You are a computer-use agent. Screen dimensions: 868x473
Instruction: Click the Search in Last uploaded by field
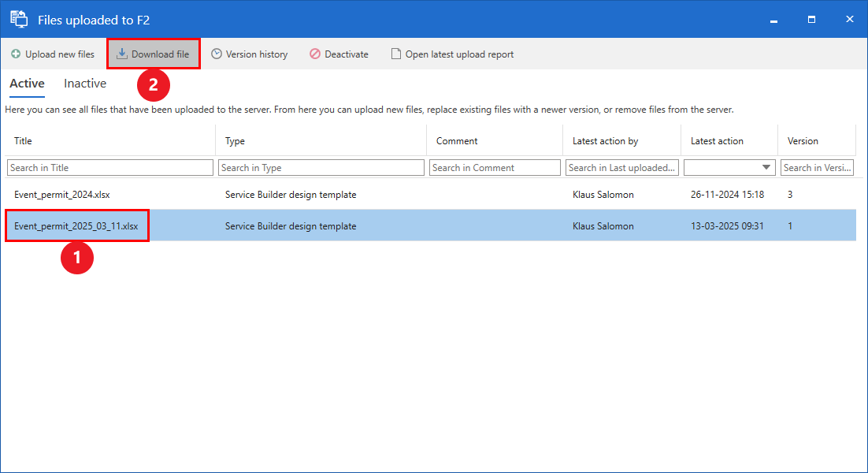pos(621,168)
